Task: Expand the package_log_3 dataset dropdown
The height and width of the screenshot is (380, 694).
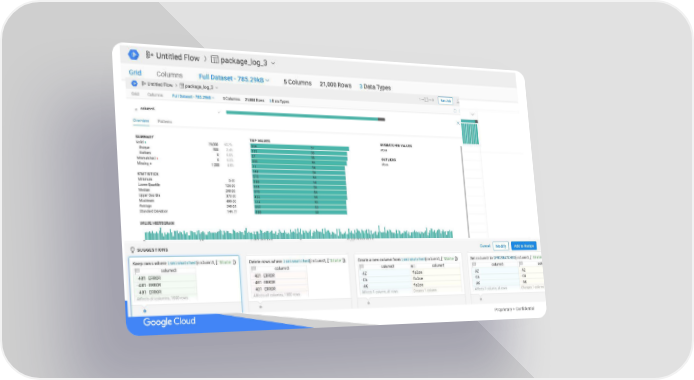Action: coord(273,63)
